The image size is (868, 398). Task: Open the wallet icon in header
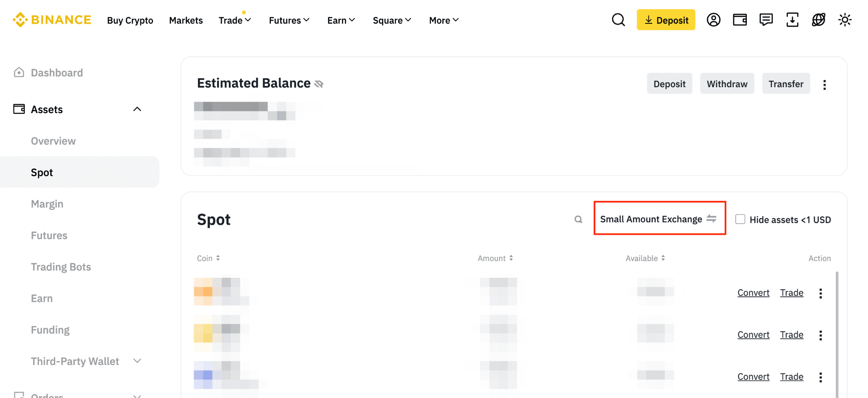click(x=740, y=20)
